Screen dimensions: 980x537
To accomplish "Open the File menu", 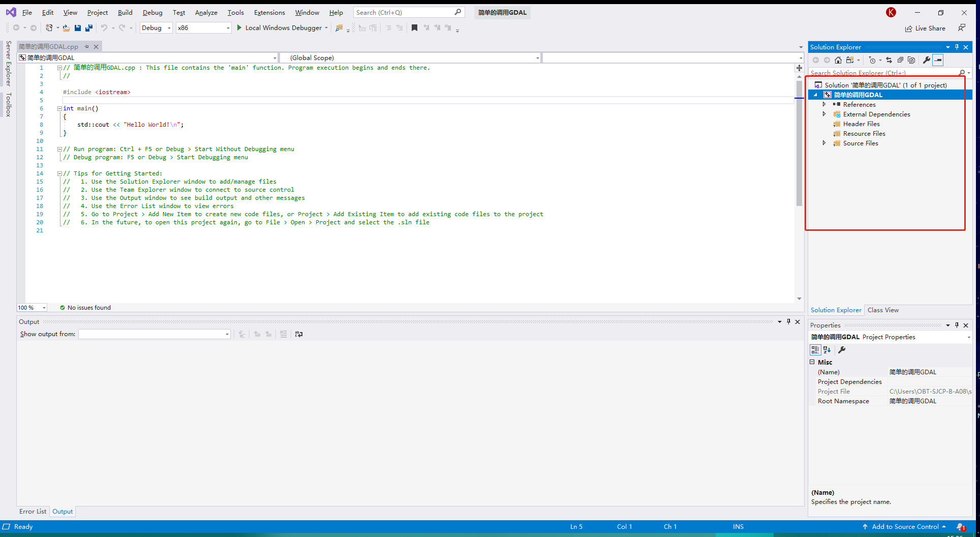I will pyautogui.click(x=27, y=12).
